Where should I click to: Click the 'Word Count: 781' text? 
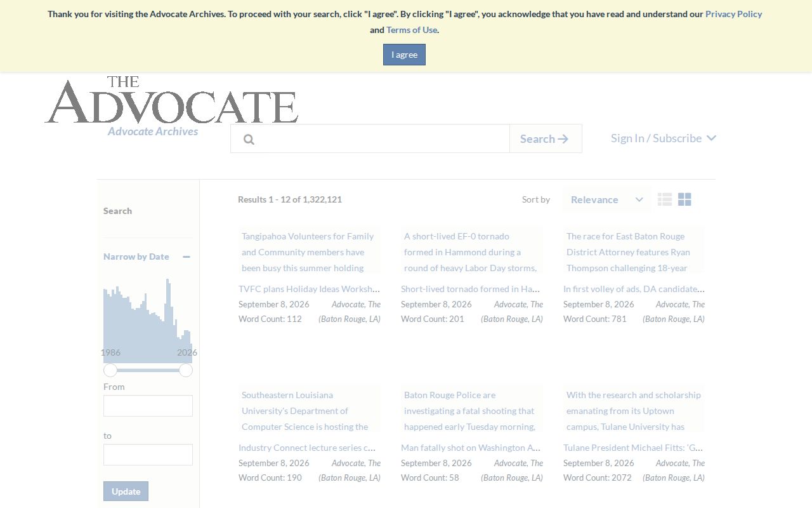pyautogui.click(x=595, y=319)
